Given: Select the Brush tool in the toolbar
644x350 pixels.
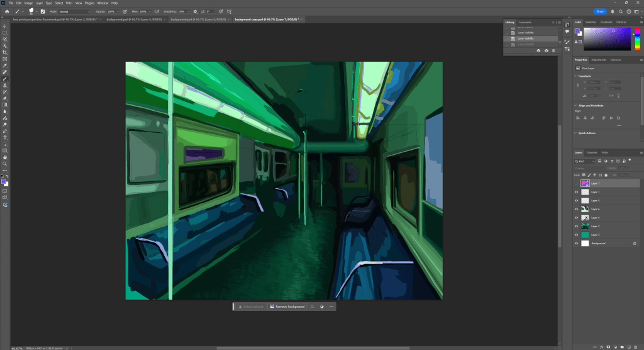Looking at the screenshot, I should pos(5,79).
